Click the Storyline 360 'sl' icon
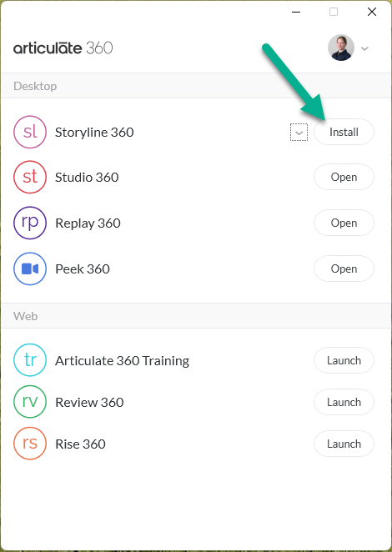Viewport: 392px width, 552px height. (x=30, y=132)
